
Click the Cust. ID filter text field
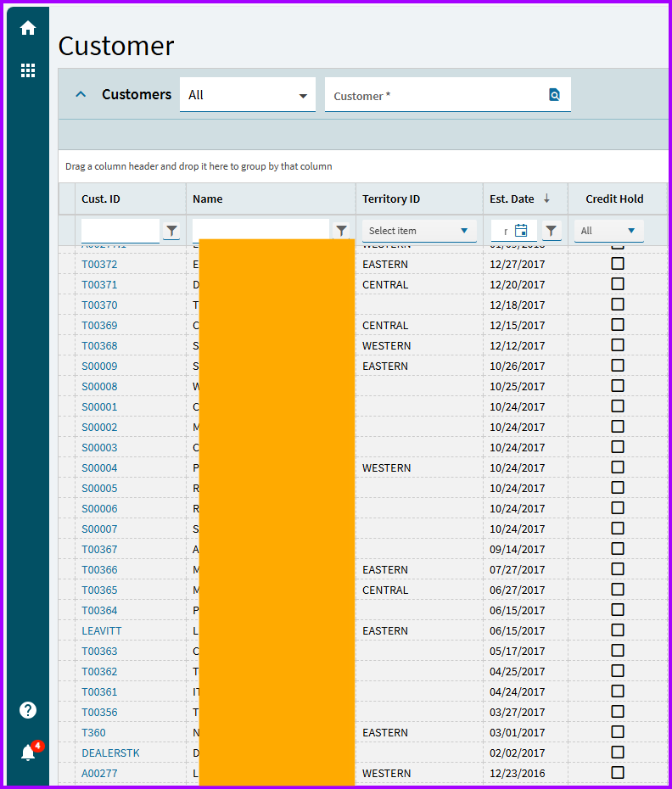point(120,231)
